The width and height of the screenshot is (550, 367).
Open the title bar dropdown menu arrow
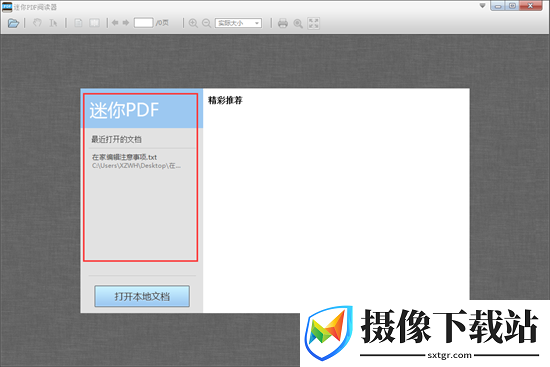(x=483, y=6)
